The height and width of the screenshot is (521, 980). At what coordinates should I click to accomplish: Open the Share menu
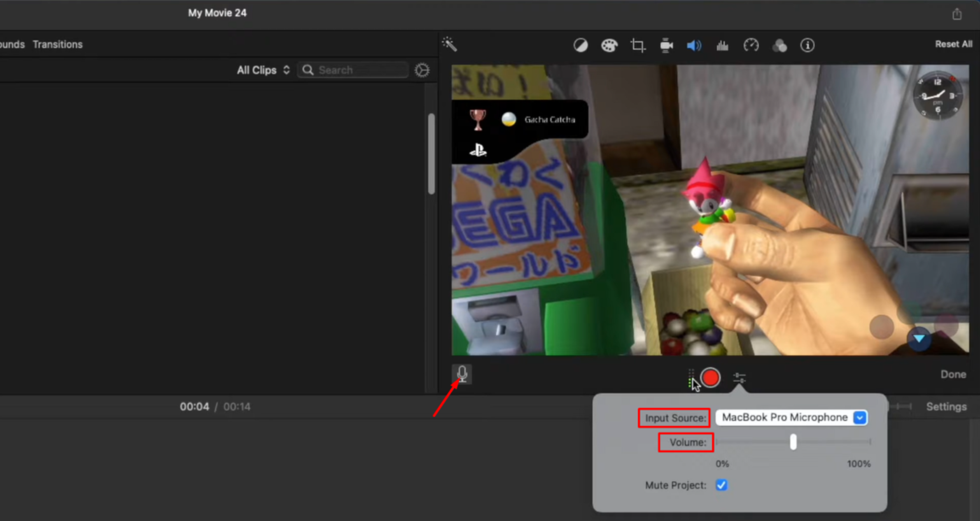click(x=957, y=14)
